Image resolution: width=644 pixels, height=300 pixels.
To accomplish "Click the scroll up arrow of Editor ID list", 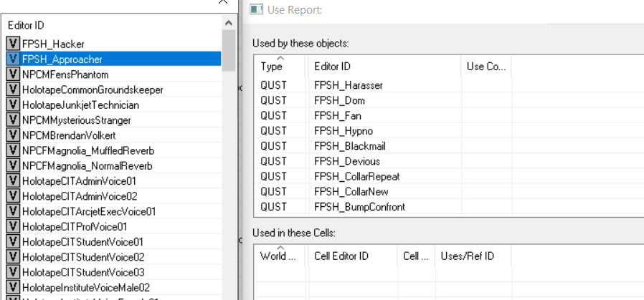I will [x=229, y=23].
